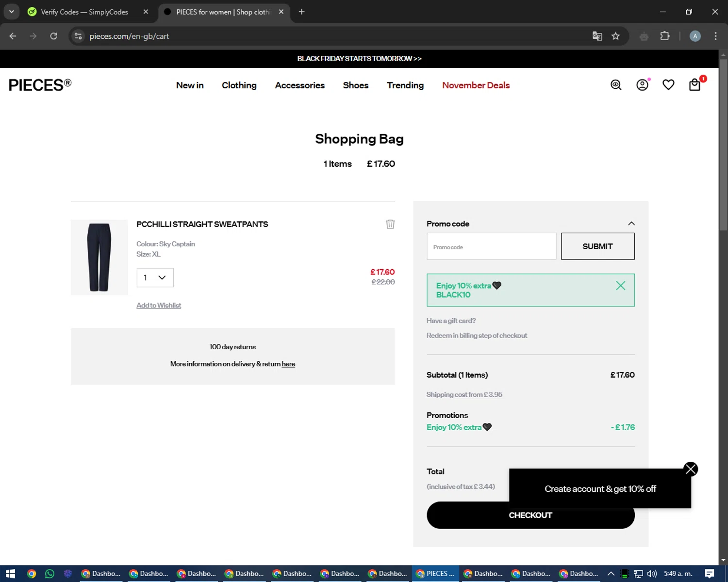Open the quantity dropdown
The image size is (728, 582).
pos(155,277)
